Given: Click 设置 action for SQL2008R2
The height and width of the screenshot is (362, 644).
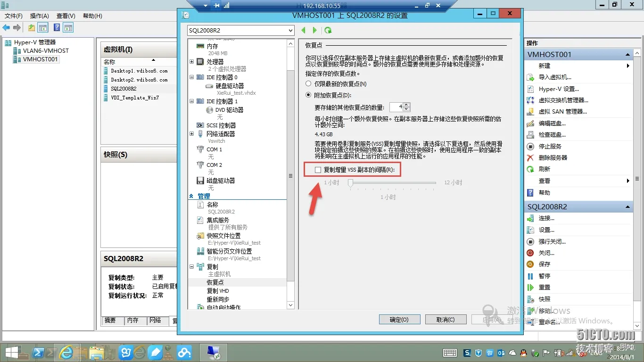Looking at the screenshot, I should click(546, 230).
